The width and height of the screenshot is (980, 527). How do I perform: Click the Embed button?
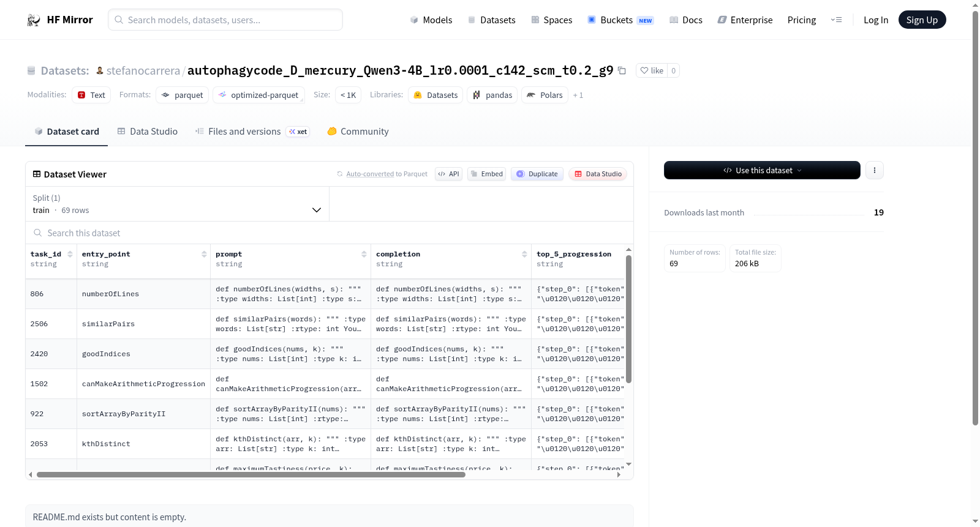pos(487,174)
